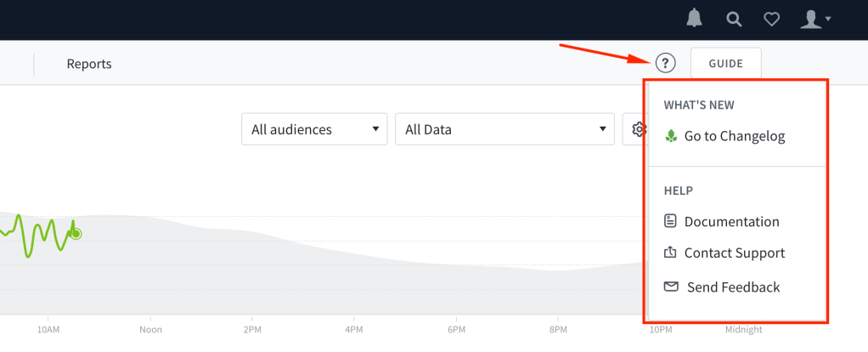
Task: Click the Contact Support share icon
Action: click(670, 253)
